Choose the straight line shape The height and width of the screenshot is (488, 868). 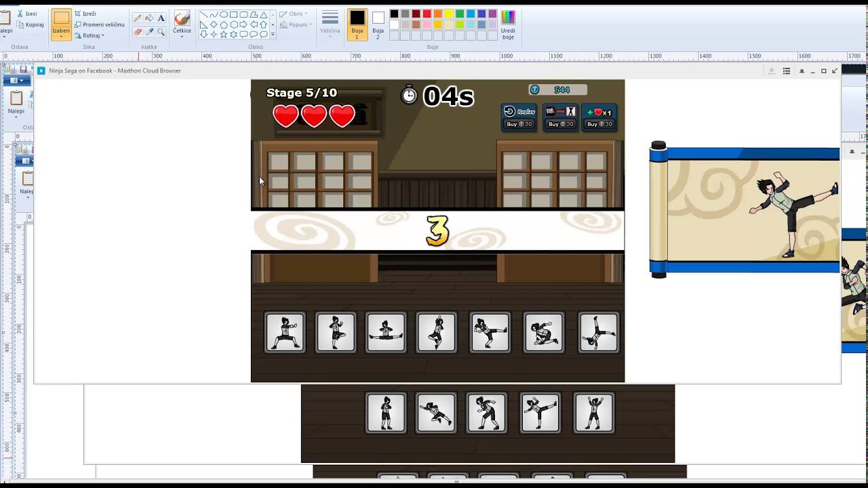204,15
